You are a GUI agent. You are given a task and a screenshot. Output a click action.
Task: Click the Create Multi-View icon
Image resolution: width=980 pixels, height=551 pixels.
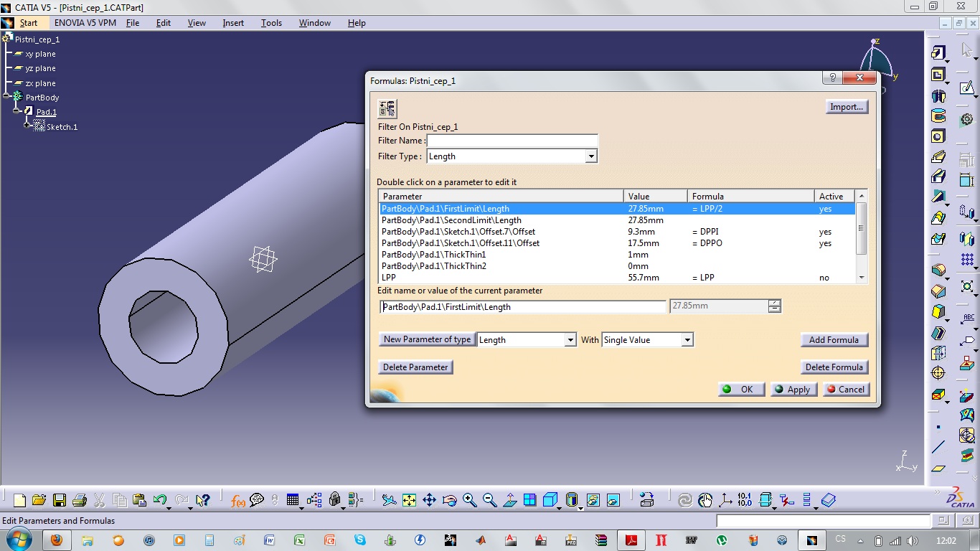[529, 500]
